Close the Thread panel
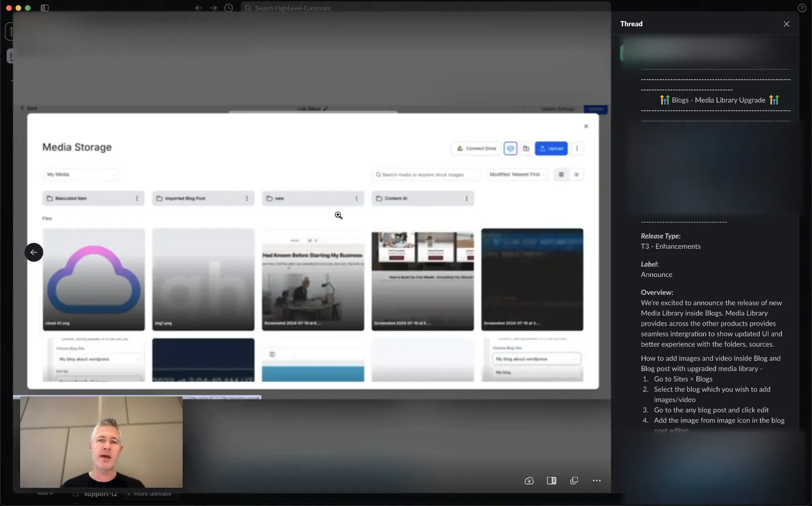 pos(786,24)
